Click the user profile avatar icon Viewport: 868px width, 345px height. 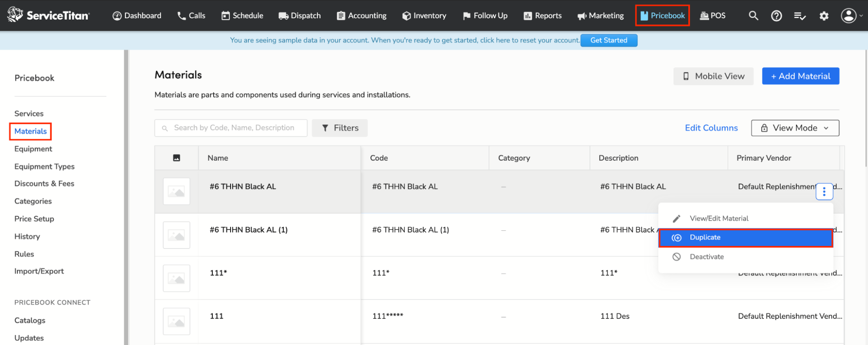(848, 16)
